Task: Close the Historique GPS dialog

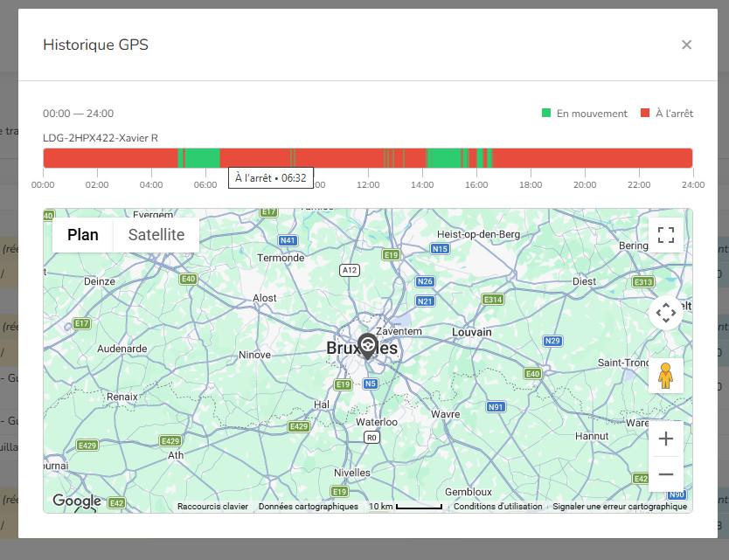Action: coord(686,45)
